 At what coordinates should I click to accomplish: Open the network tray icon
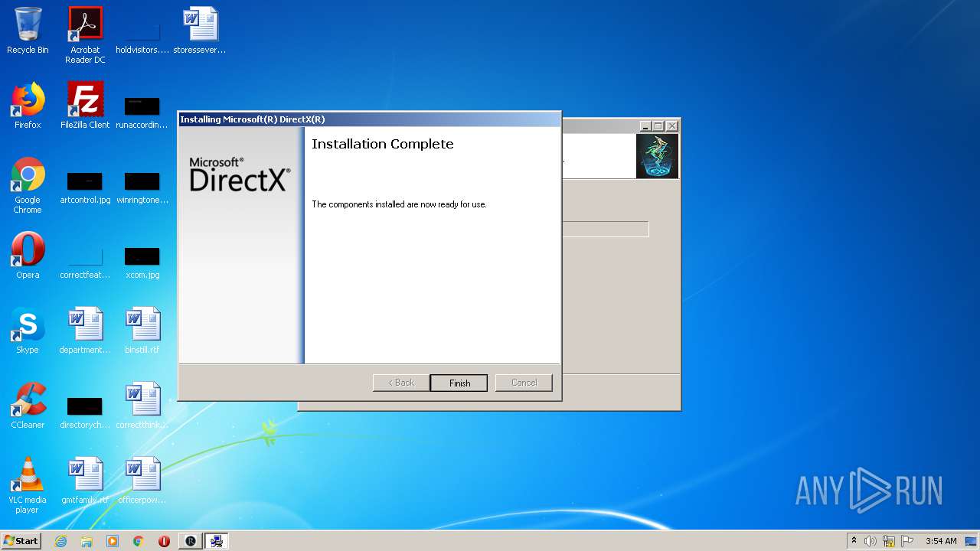[x=889, y=541]
